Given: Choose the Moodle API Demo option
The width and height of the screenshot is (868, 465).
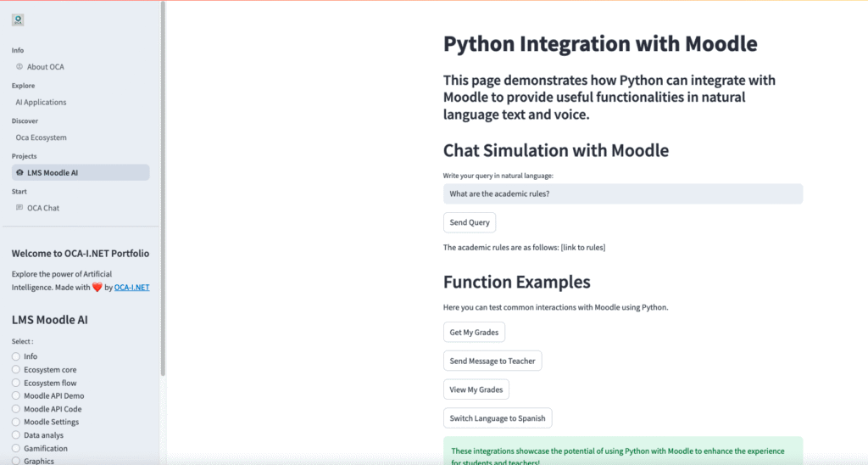Looking at the screenshot, I should [16, 396].
